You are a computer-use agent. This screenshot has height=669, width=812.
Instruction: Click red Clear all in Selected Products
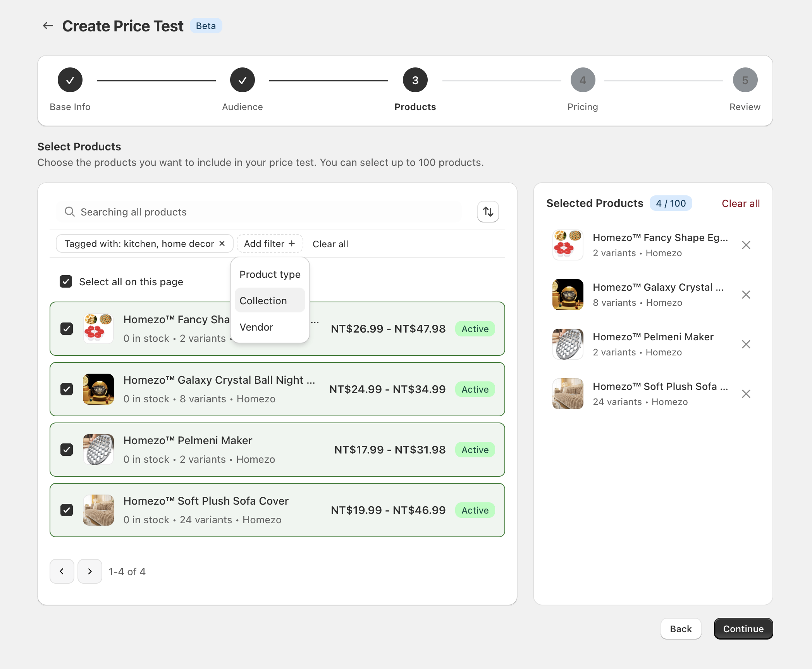[x=740, y=203]
